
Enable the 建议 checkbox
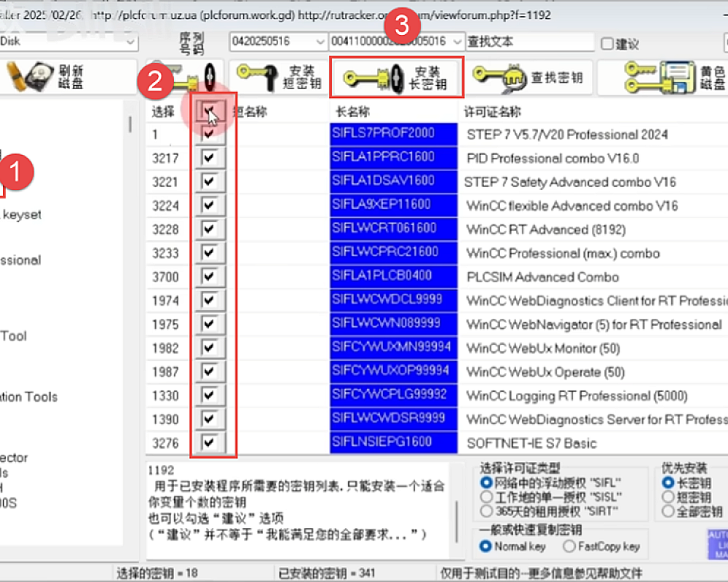(607, 44)
